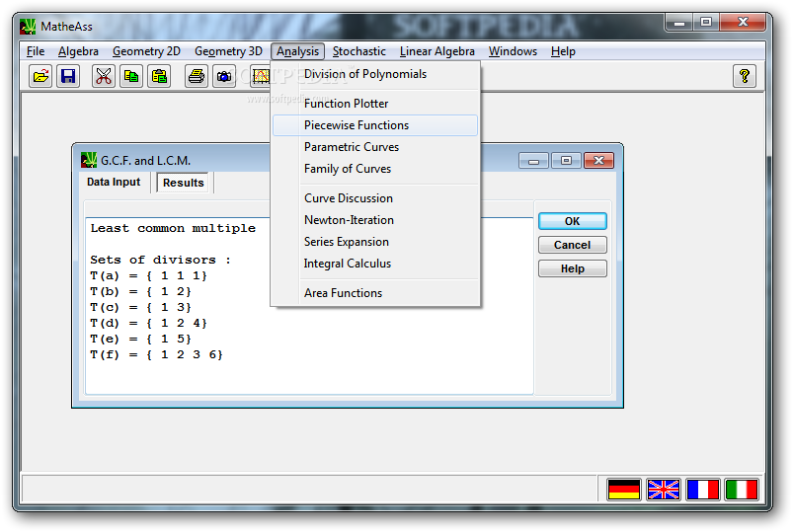This screenshot has width=793, height=532.
Task: Open Curve Discussion from menu
Action: 375,198
